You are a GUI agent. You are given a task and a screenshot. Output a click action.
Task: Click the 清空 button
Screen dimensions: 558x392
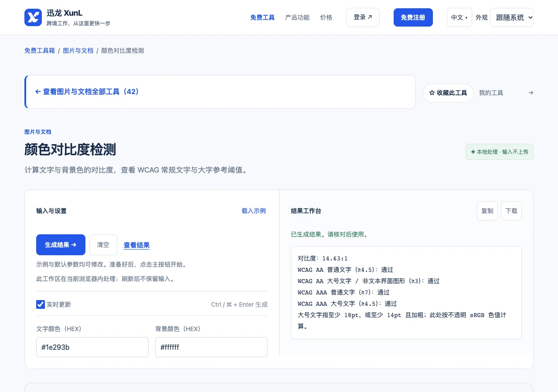coord(103,245)
